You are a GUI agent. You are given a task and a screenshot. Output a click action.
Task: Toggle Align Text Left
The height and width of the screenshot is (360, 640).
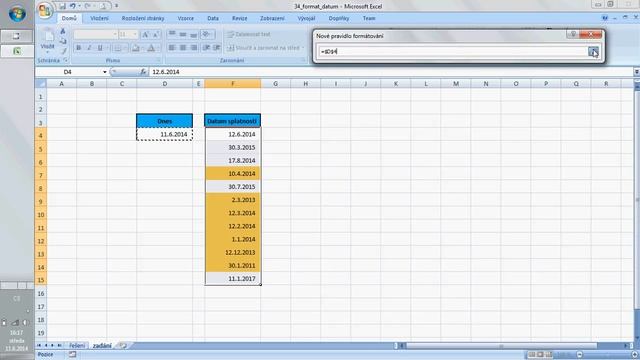[x=172, y=48]
